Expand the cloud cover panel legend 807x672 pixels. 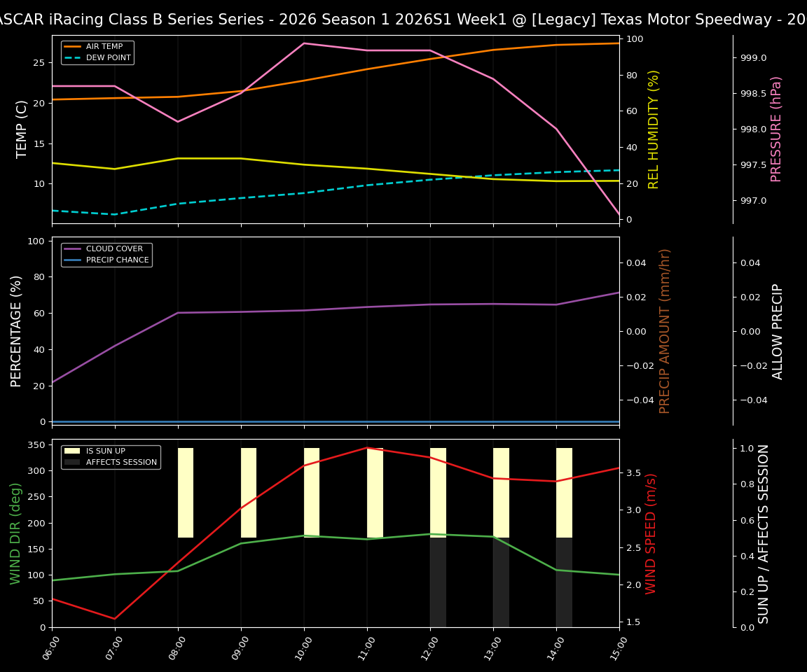tap(106, 254)
